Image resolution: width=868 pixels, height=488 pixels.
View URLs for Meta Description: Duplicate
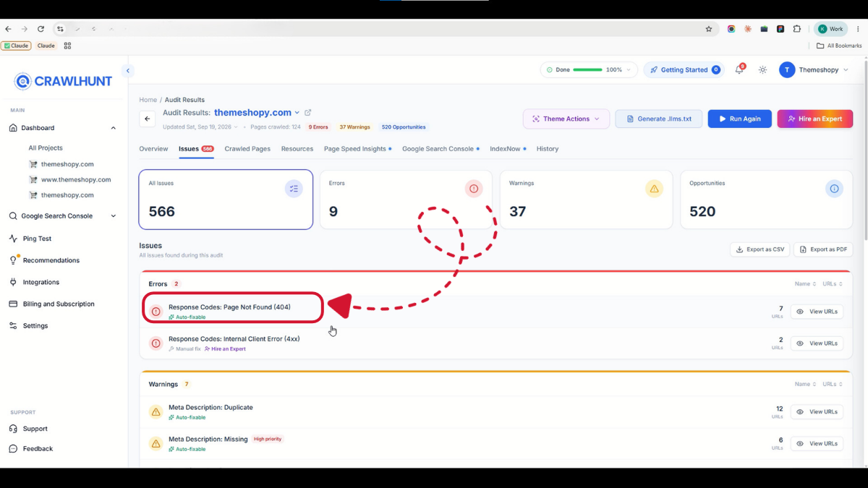(x=817, y=412)
